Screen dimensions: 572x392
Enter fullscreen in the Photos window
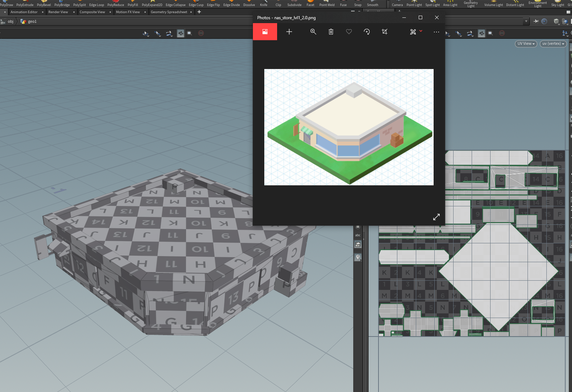coord(436,217)
